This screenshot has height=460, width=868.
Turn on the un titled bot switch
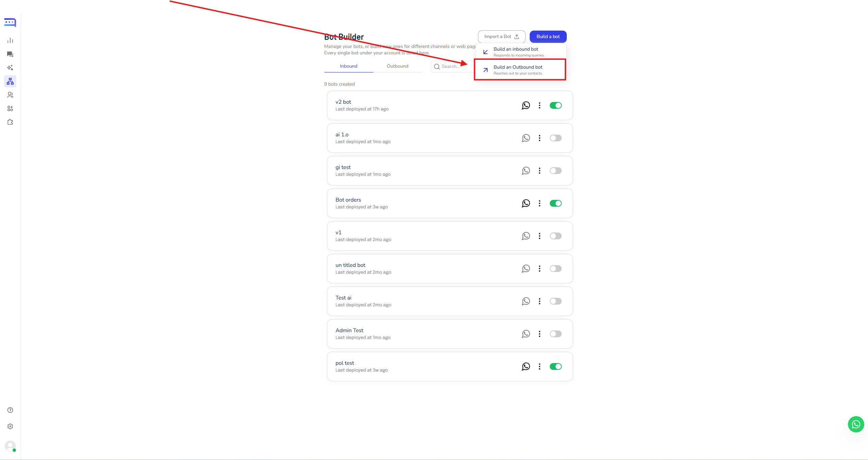tap(556, 269)
